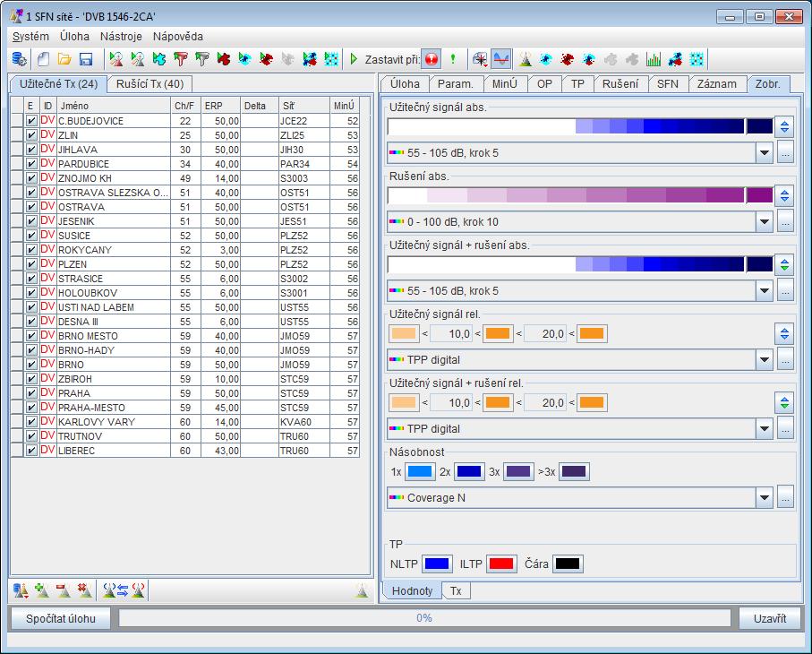The image size is (812, 654).
Task: Click lone tower icon at list bottom right
Action: 362,590
